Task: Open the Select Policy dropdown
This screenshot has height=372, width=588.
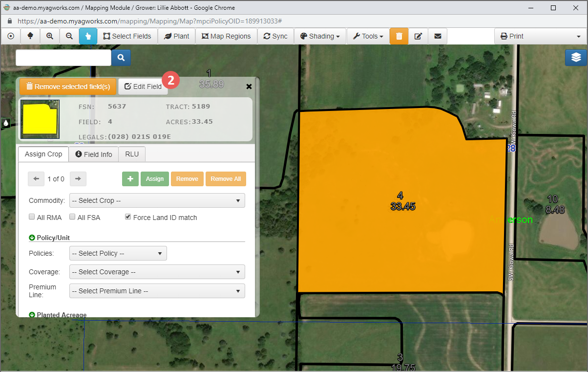Action: 118,253
